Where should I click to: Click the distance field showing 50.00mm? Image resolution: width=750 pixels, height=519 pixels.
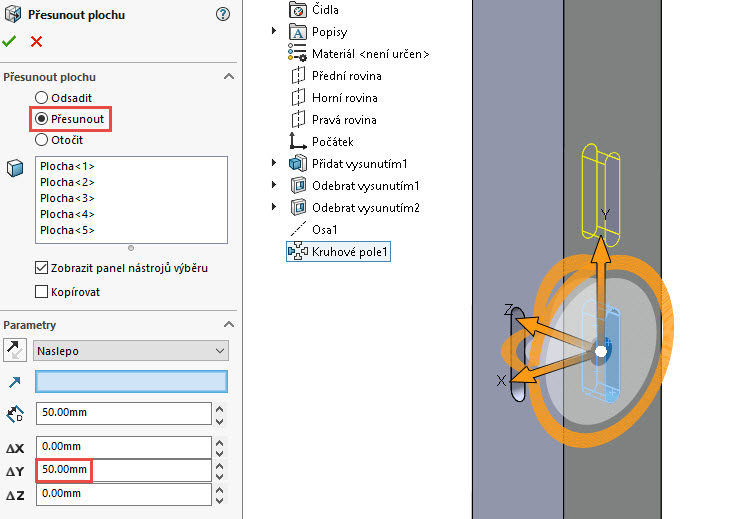[x=123, y=413]
